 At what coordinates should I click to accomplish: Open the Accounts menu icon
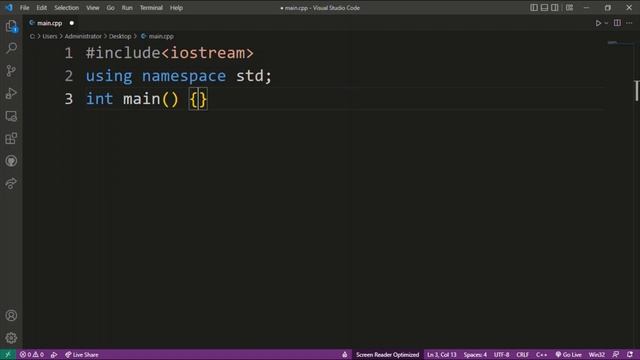point(11,316)
